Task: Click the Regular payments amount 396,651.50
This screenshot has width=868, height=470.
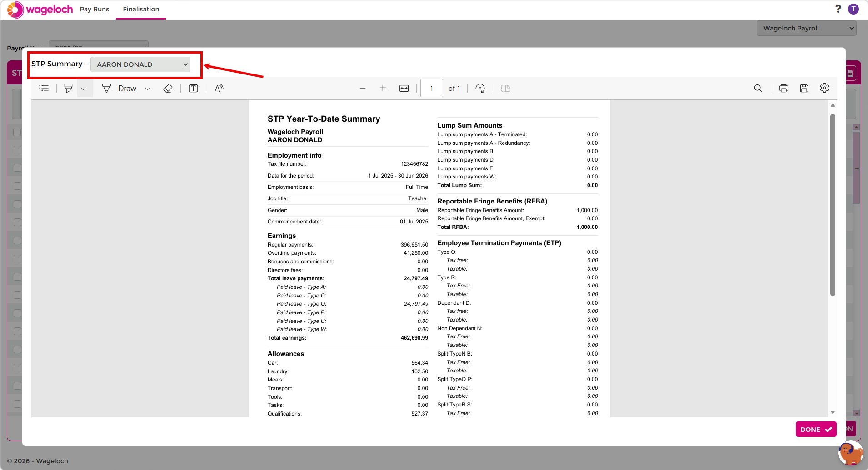Action: coord(414,245)
